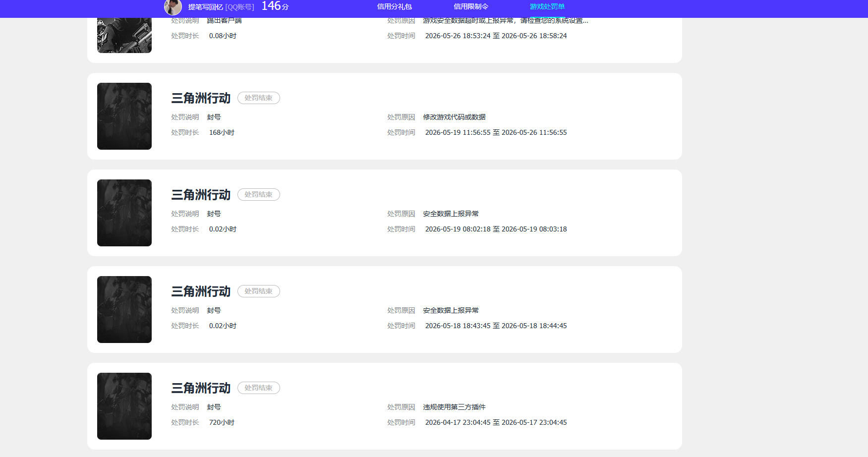Select time range starting 2026-04-17 23:04:45

coord(496,422)
